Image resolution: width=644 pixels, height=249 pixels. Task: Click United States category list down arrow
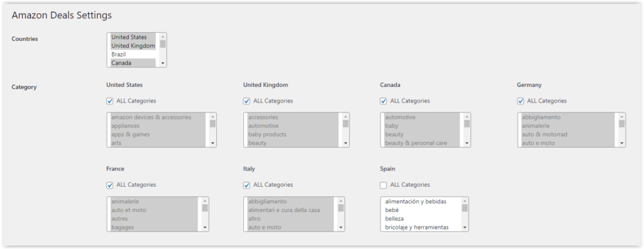[x=213, y=143]
